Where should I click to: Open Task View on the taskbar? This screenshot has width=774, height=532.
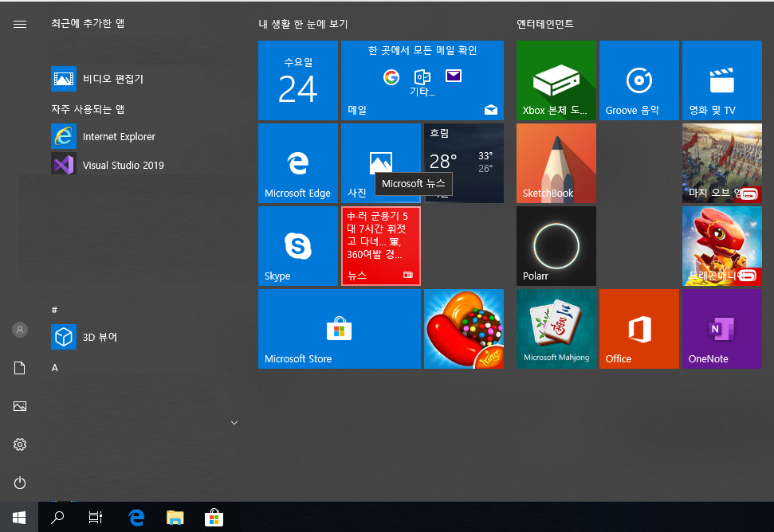coord(96,517)
